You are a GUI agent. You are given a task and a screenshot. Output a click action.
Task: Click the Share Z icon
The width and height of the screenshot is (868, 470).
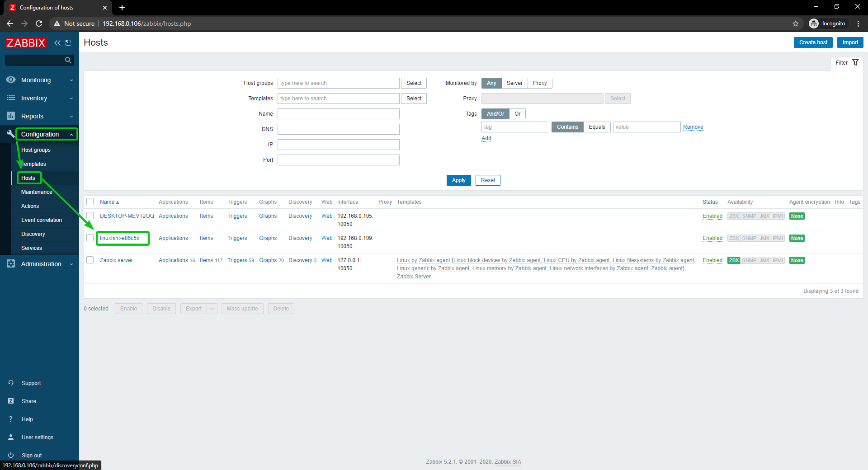click(11, 401)
